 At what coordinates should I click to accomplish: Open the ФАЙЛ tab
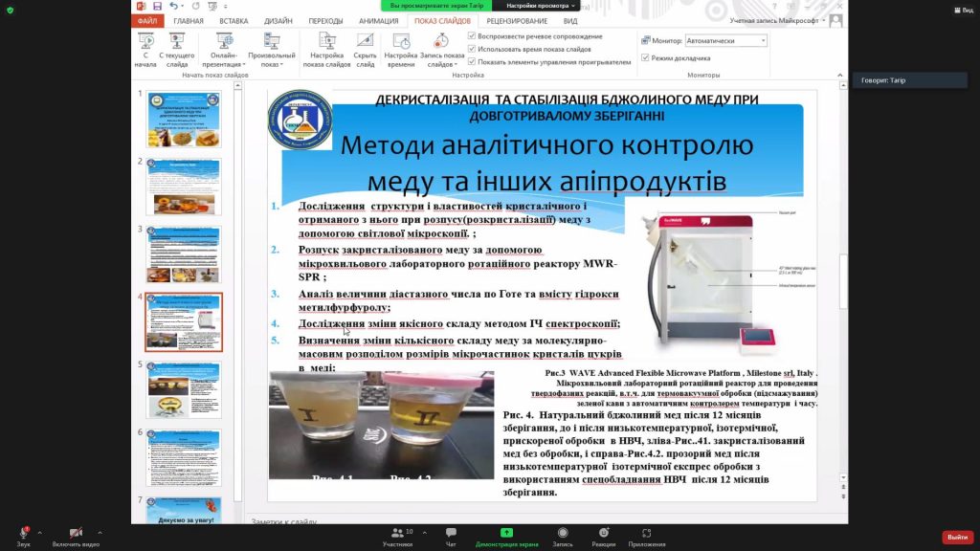coord(147,21)
